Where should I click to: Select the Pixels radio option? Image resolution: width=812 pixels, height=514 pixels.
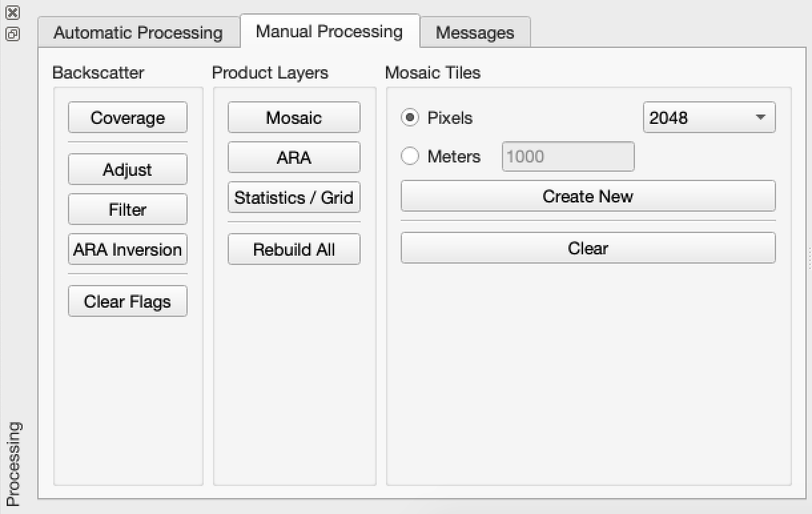coord(411,118)
